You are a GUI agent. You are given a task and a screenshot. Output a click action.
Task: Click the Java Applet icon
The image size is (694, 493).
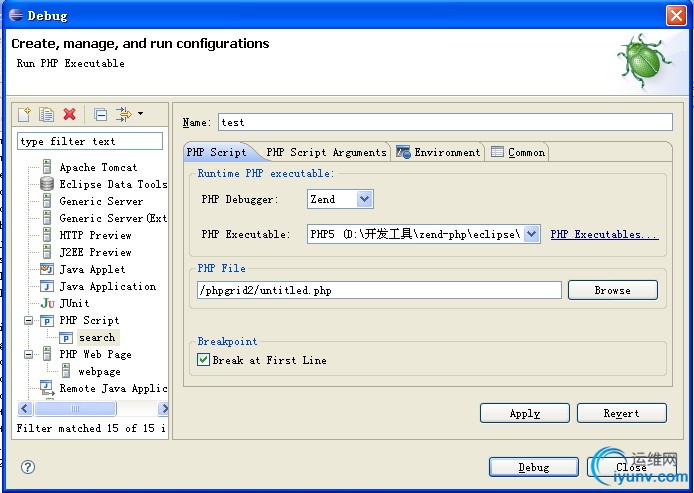(47, 269)
